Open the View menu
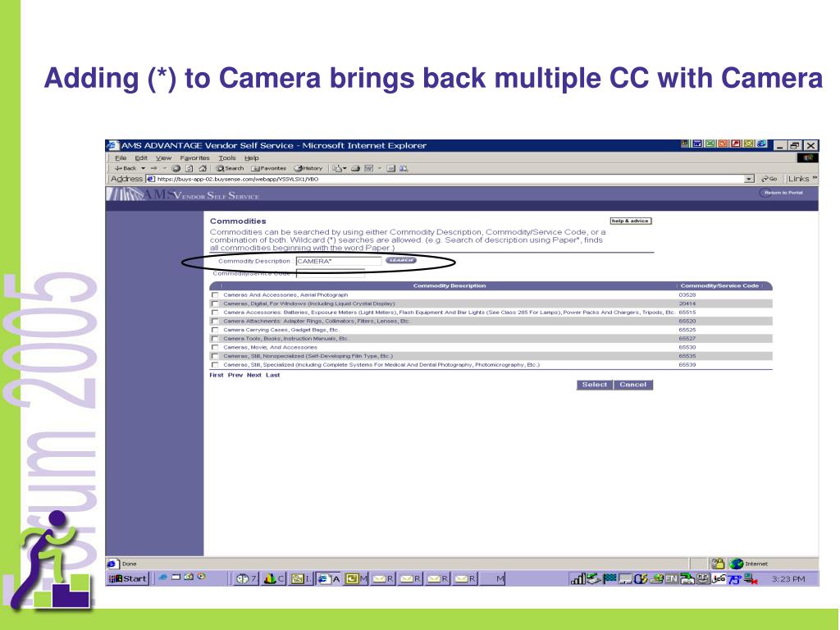Image resolution: width=840 pixels, height=630 pixels. point(163,158)
